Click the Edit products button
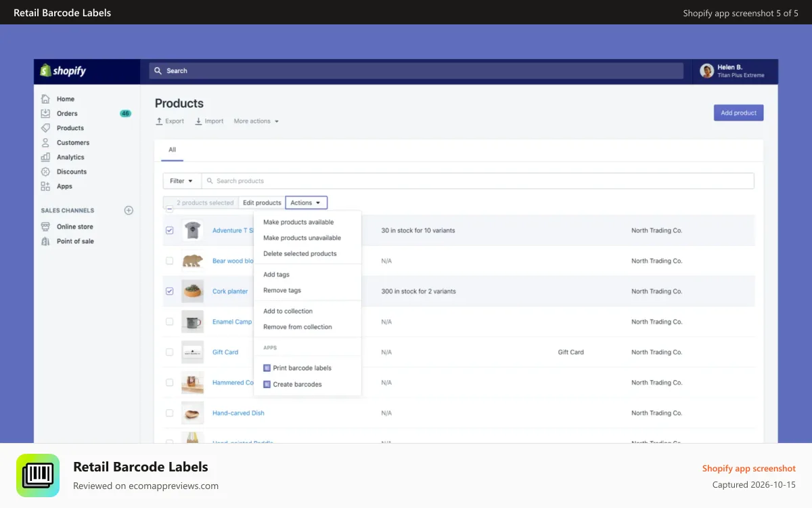 click(262, 203)
